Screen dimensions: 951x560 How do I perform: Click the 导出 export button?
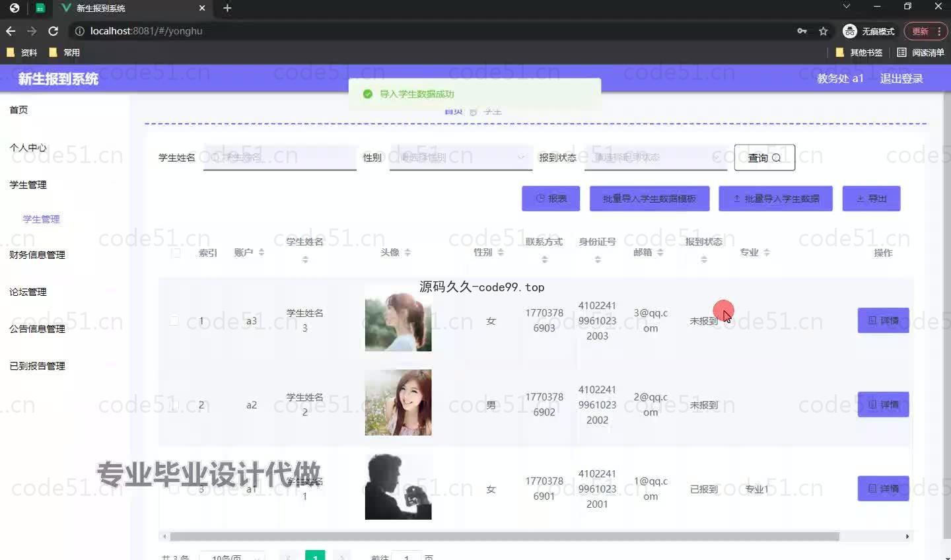click(871, 198)
